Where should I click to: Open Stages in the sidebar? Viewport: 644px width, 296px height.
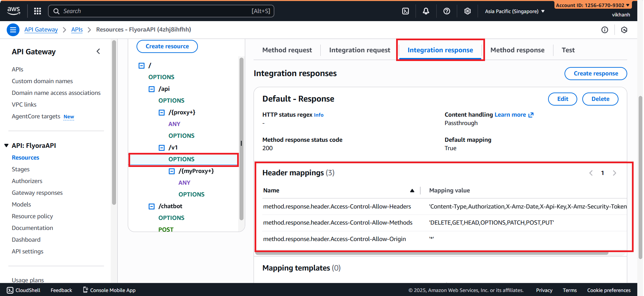click(x=21, y=169)
